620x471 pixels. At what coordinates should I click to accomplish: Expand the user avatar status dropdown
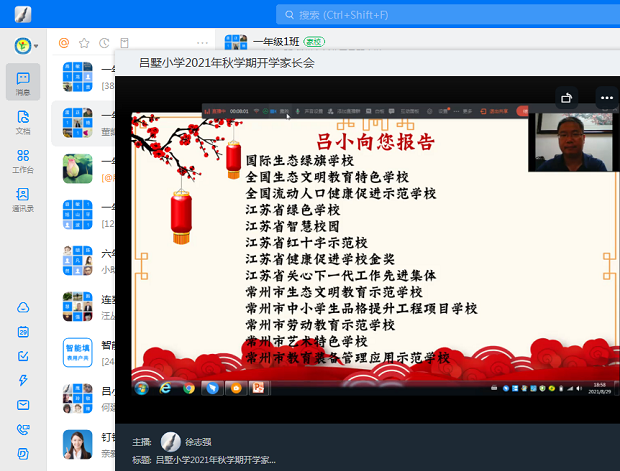(37, 46)
